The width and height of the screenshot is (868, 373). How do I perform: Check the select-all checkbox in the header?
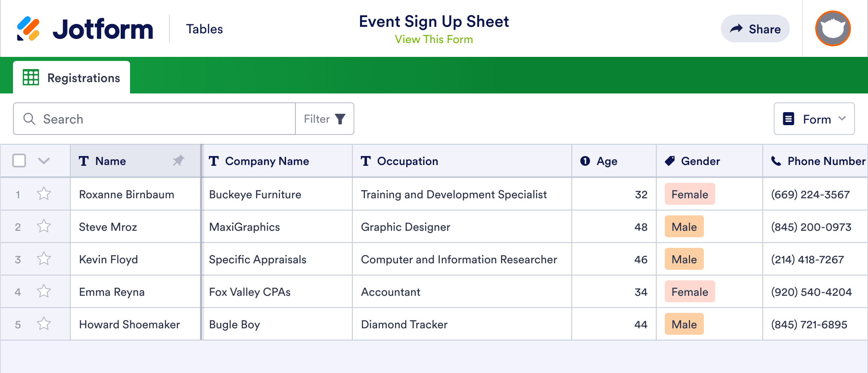tap(19, 161)
